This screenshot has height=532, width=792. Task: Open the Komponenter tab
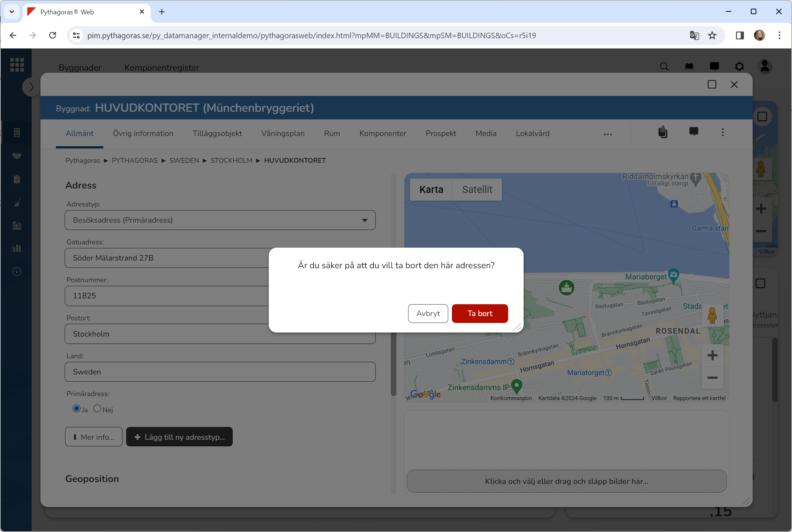point(382,133)
